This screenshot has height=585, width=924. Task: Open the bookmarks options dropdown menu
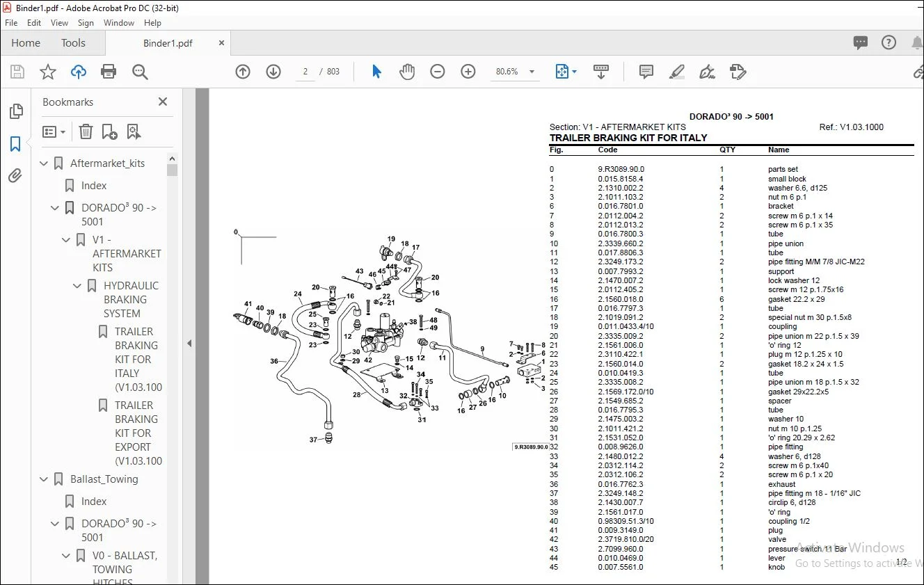[x=54, y=131]
